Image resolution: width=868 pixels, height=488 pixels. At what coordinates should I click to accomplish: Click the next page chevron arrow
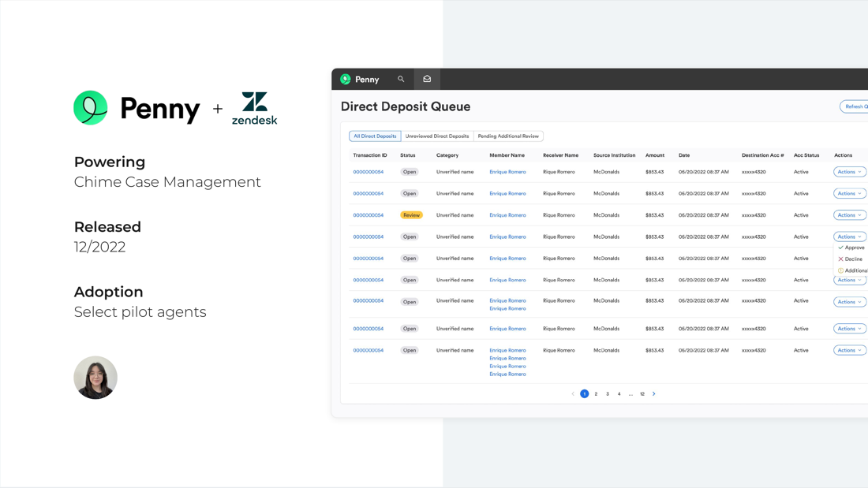(x=653, y=393)
